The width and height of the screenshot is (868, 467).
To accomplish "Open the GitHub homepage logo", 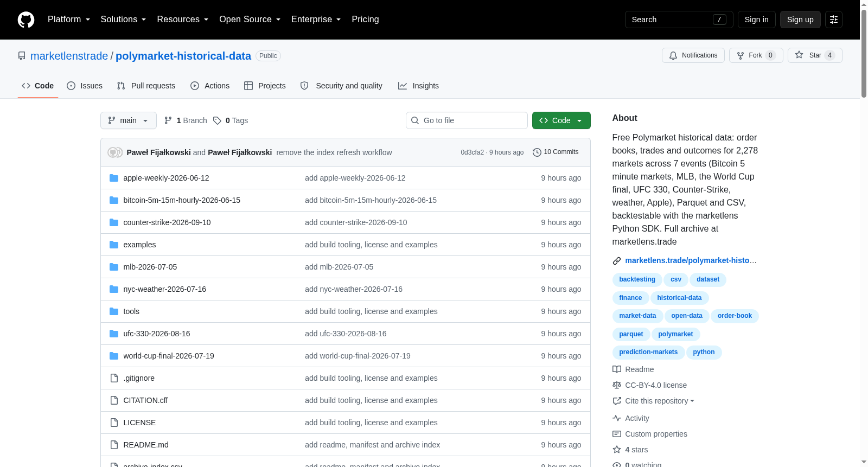I will [x=26, y=20].
